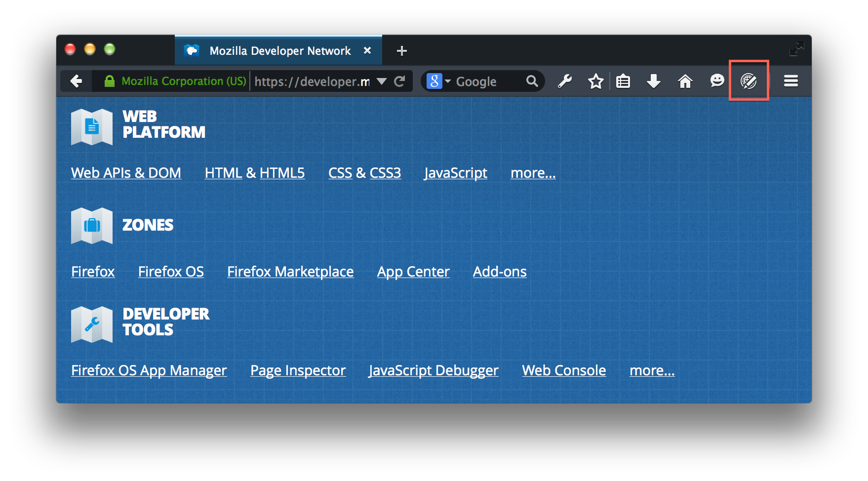The height and width of the screenshot is (481, 868).
Task: Click more... under Web Platform
Action: (x=533, y=173)
